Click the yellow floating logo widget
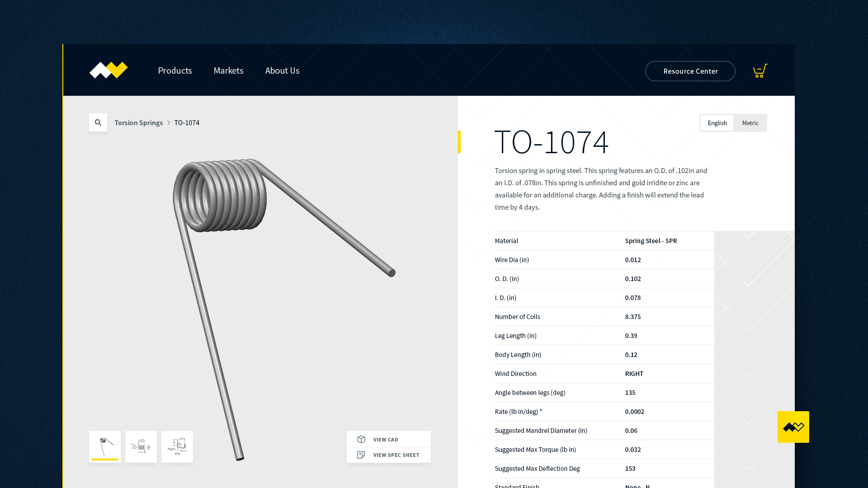 pyautogui.click(x=793, y=427)
